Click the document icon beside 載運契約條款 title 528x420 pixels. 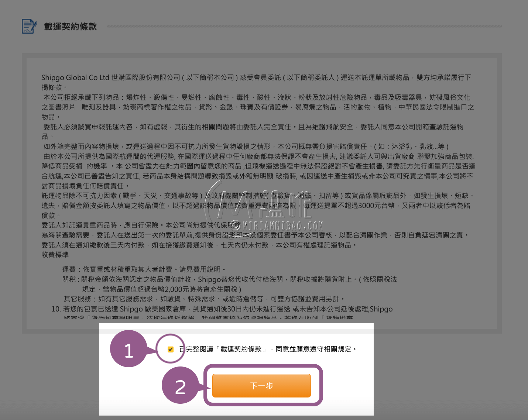tap(28, 26)
